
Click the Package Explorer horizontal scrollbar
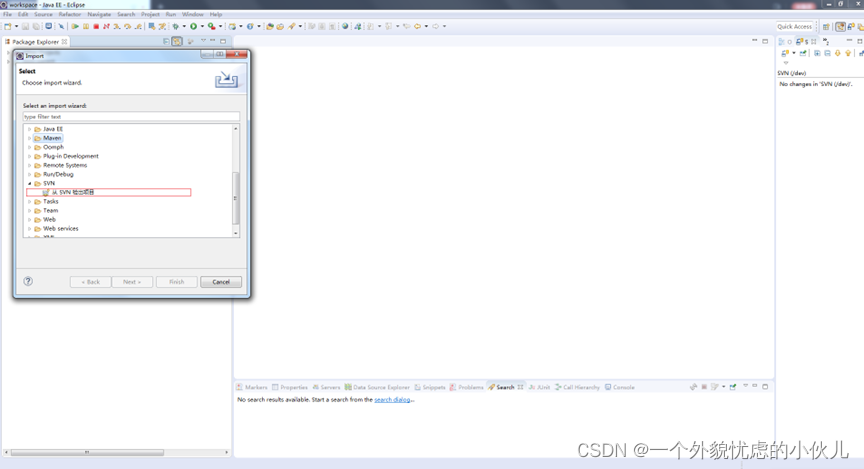click(87, 452)
